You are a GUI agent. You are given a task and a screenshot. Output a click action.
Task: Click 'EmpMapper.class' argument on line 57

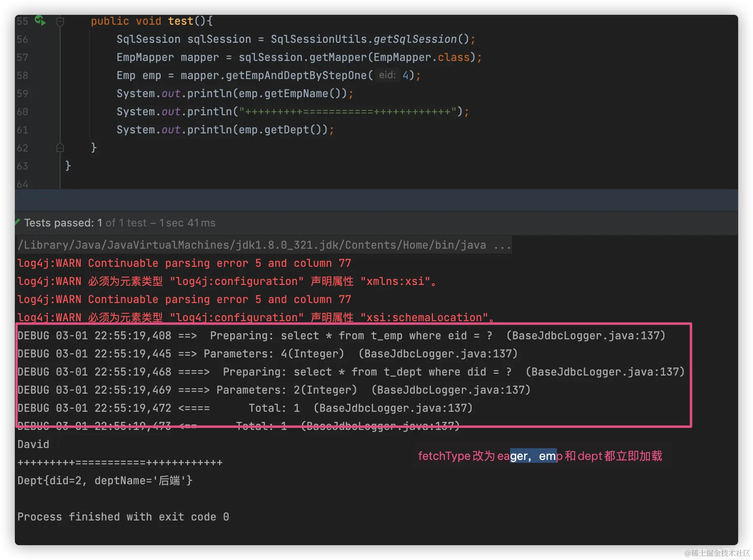422,57
